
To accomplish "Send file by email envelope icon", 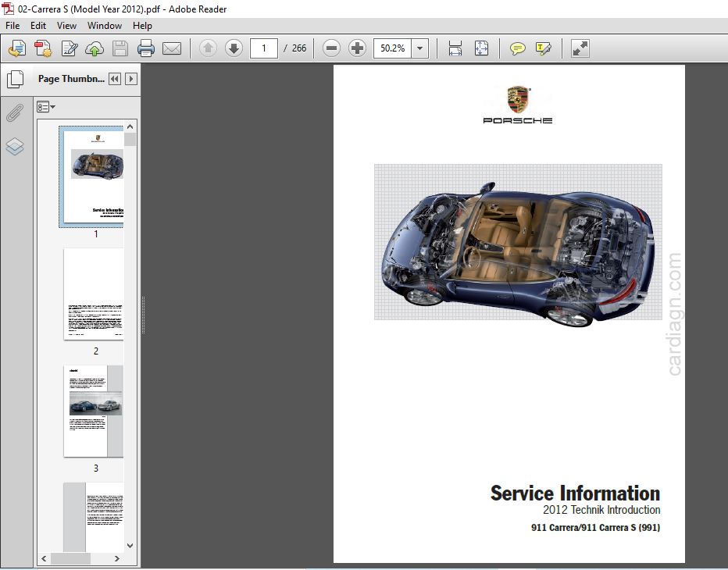I will click(172, 48).
